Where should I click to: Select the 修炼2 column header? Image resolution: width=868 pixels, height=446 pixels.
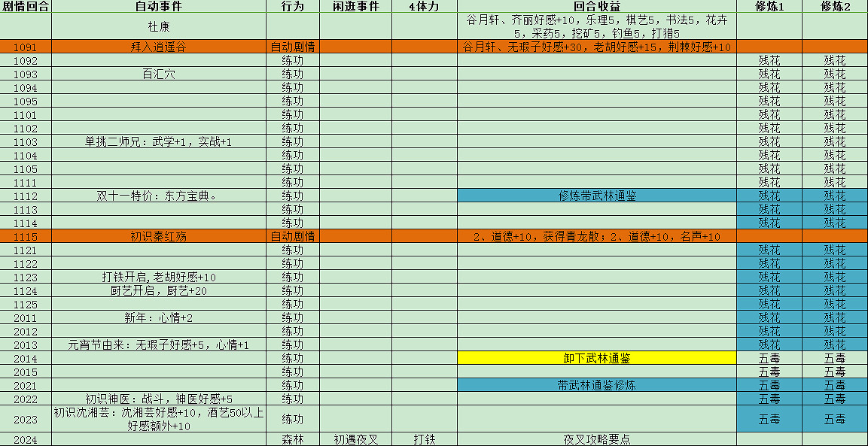tap(832, 7)
